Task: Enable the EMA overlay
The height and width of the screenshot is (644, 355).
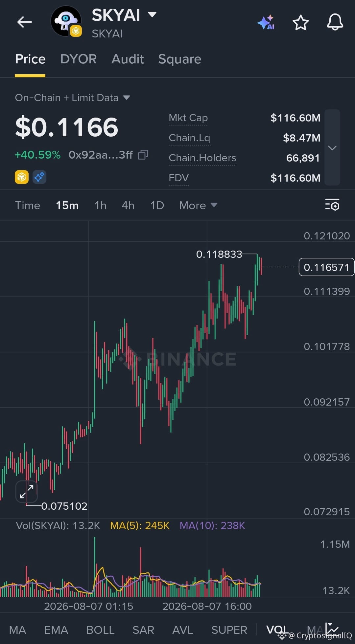Action: click(56, 630)
